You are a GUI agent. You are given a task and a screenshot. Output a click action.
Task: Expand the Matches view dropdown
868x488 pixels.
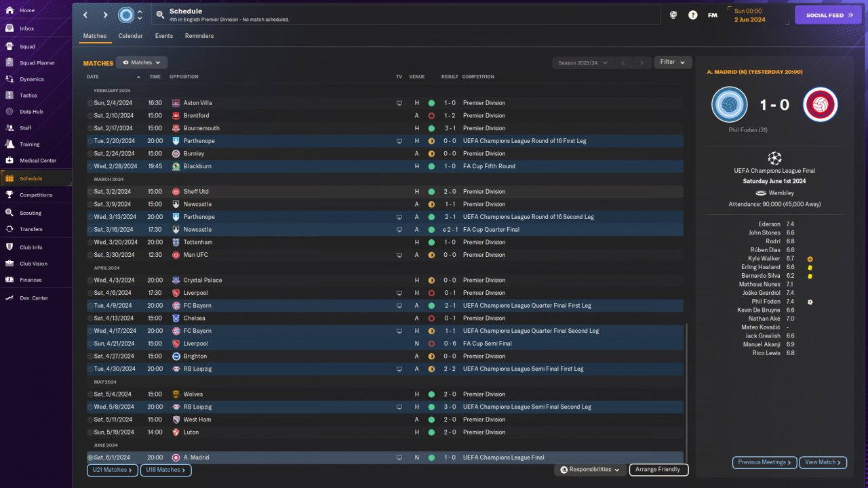point(142,62)
